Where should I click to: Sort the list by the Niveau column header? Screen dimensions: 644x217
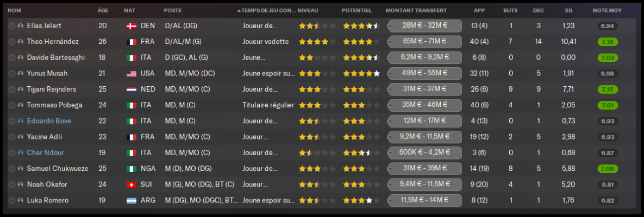308,10
